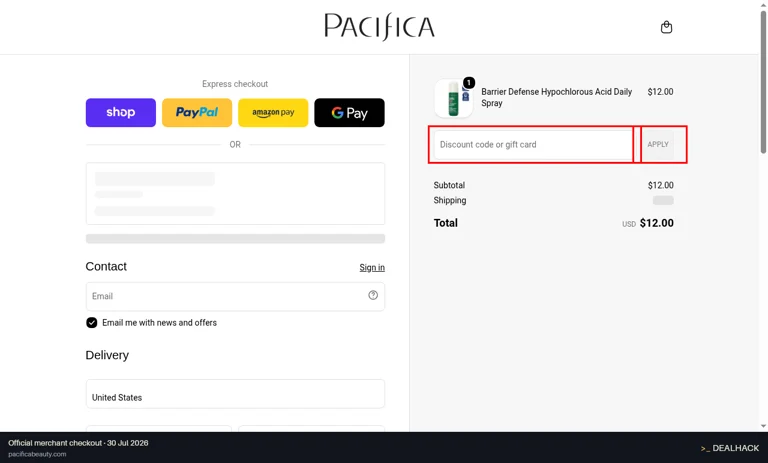Click the Contact heading
This screenshot has width=768, height=463.
coord(106,266)
